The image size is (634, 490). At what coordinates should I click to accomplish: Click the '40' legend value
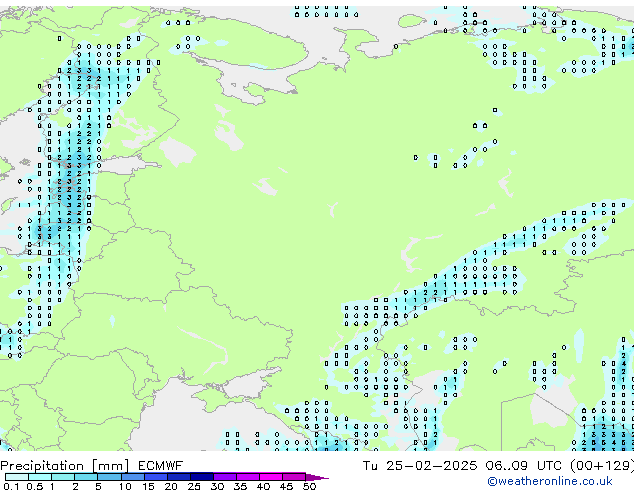[x=263, y=486]
